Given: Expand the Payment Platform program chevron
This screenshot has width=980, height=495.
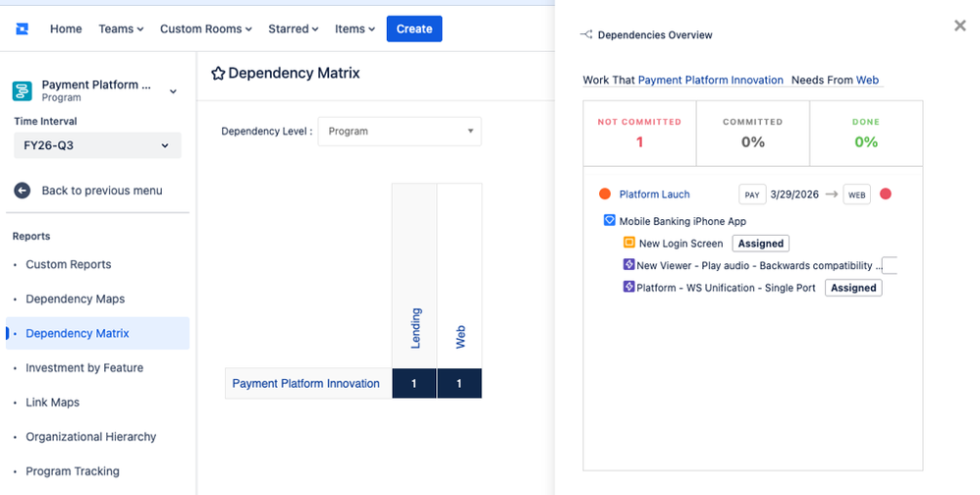Looking at the screenshot, I should click(173, 91).
